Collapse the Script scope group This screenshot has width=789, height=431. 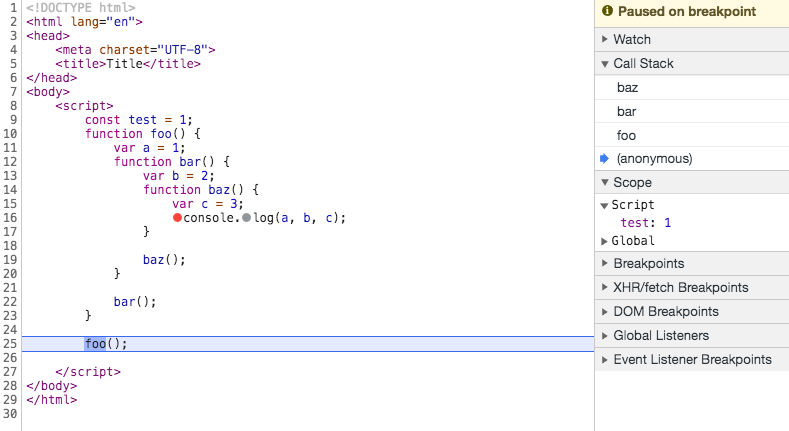coord(604,205)
